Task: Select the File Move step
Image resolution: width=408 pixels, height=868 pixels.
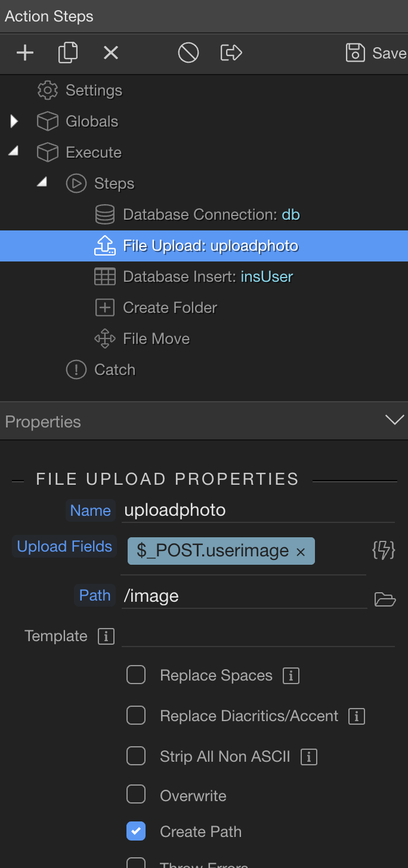Action: pos(156,339)
